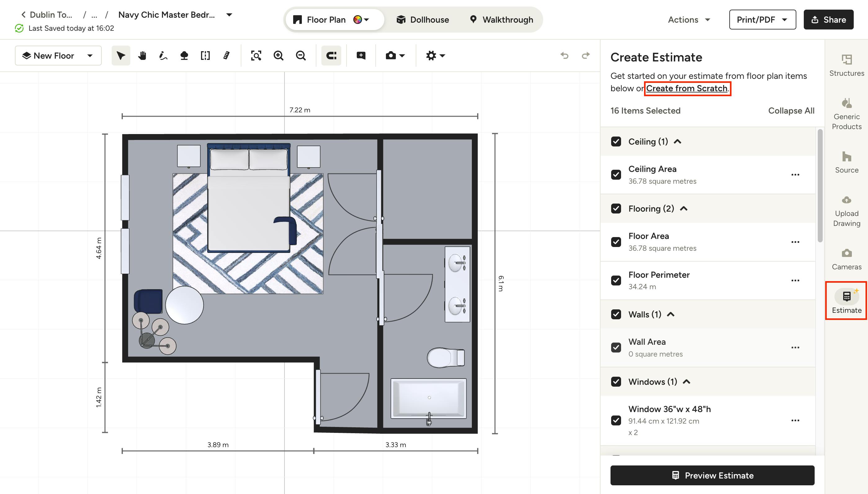Image resolution: width=868 pixels, height=494 pixels.
Task: Open the Actions dropdown menu
Action: click(689, 20)
